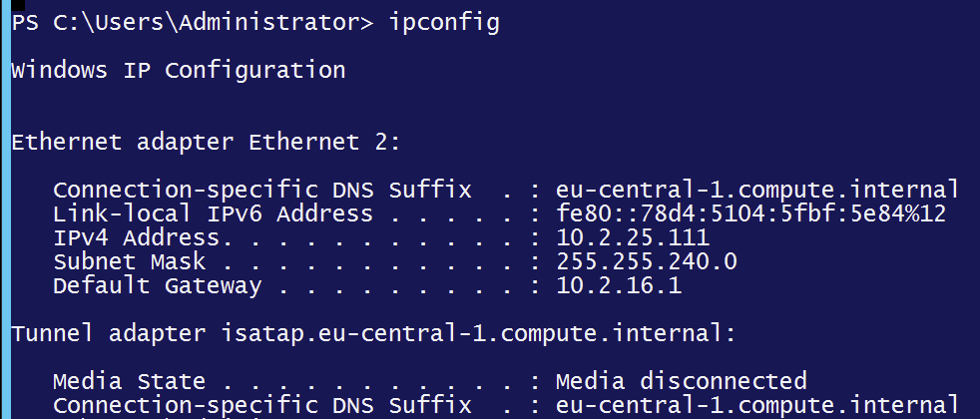
Task: Click the Windows IP Configuration heading
Action: (x=179, y=71)
